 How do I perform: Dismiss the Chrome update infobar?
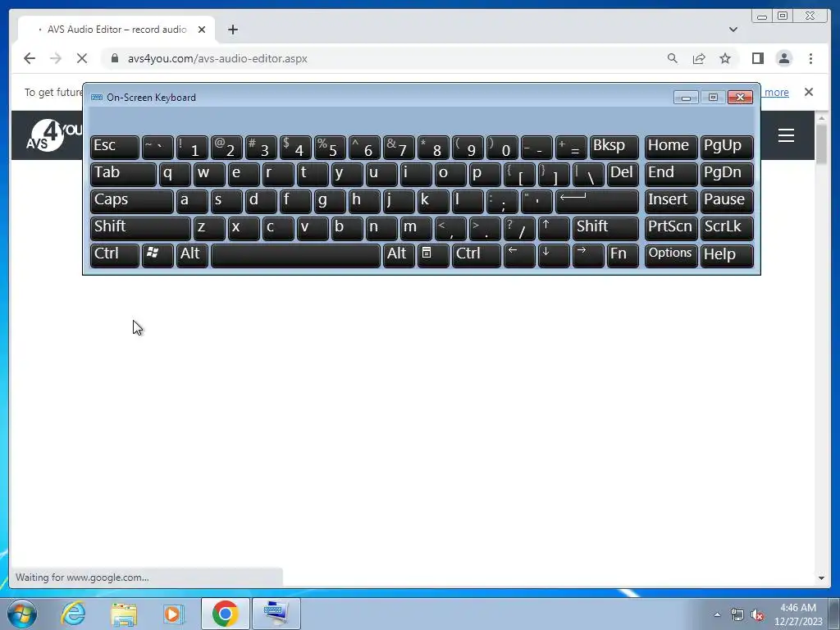point(809,92)
